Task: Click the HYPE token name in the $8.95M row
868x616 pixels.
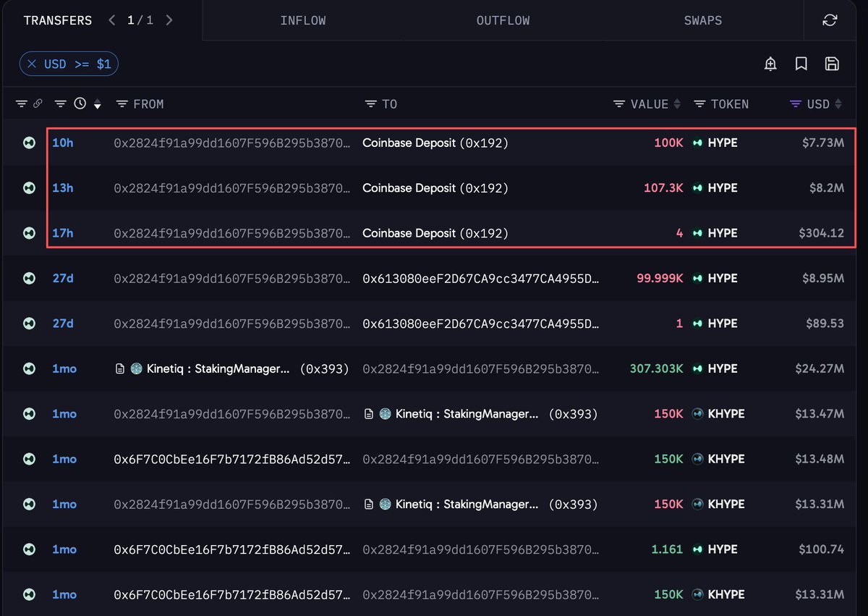Action: pos(723,279)
